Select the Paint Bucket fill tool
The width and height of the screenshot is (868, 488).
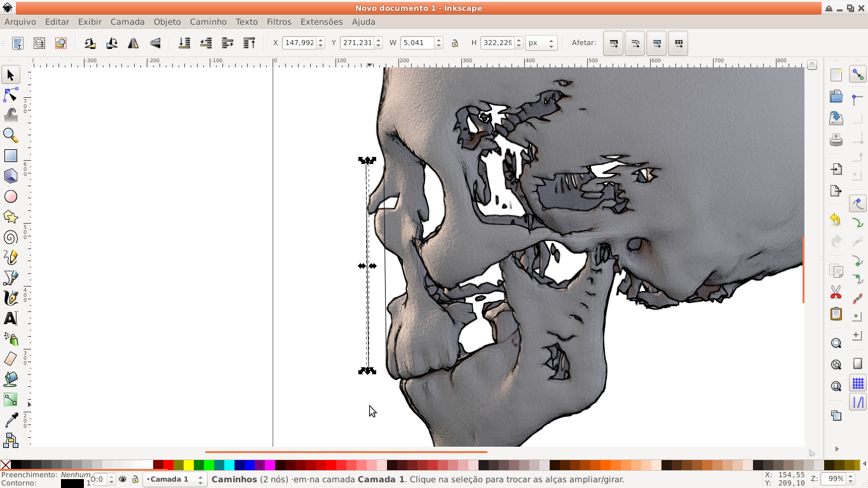(x=10, y=379)
